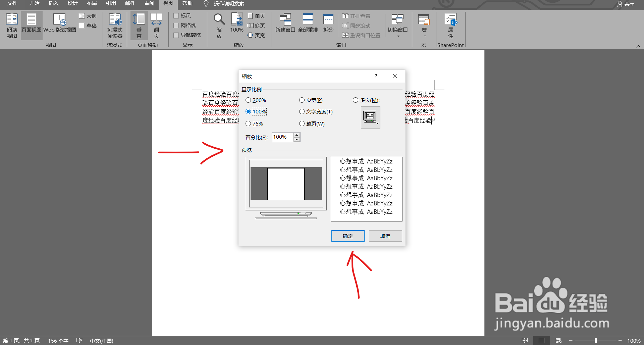Confirm zoom with the OK button

click(x=348, y=236)
